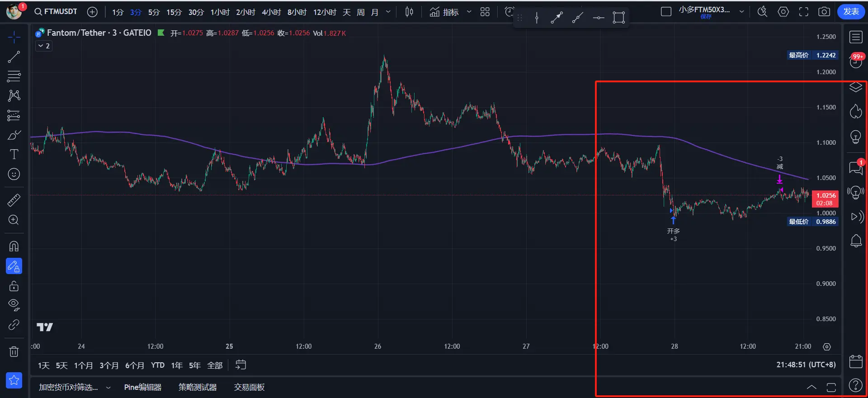The height and width of the screenshot is (398, 868).
Task: Open the 指标 indicators dialog
Action: pos(444,12)
